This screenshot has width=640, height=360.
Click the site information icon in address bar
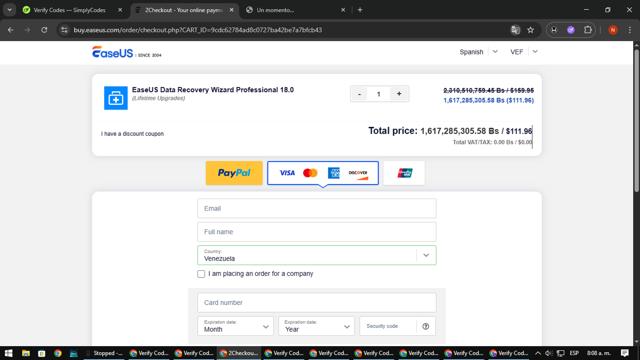[x=64, y=30]
